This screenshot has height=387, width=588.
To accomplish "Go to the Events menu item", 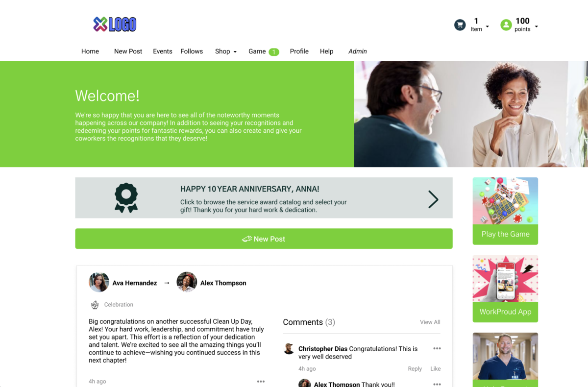I will (163, 51).
